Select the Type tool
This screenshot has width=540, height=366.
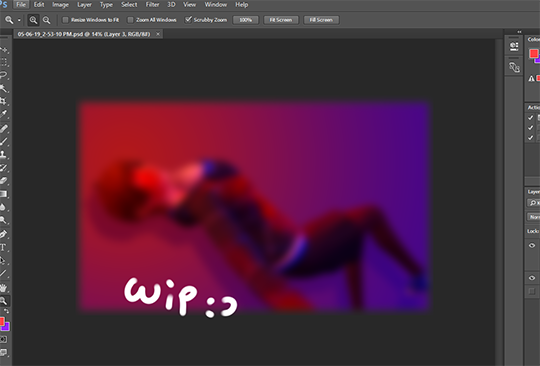[x=3, y=247]
